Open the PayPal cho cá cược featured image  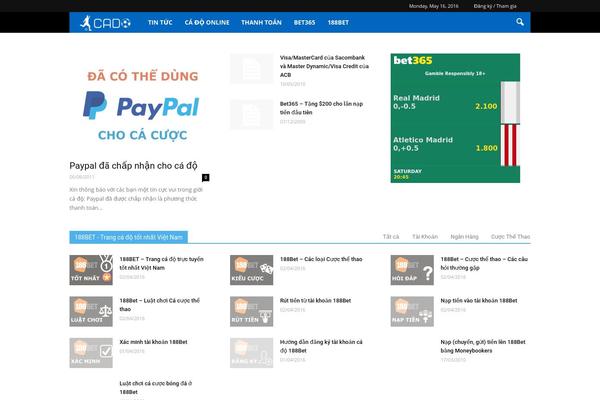[141, 104]
